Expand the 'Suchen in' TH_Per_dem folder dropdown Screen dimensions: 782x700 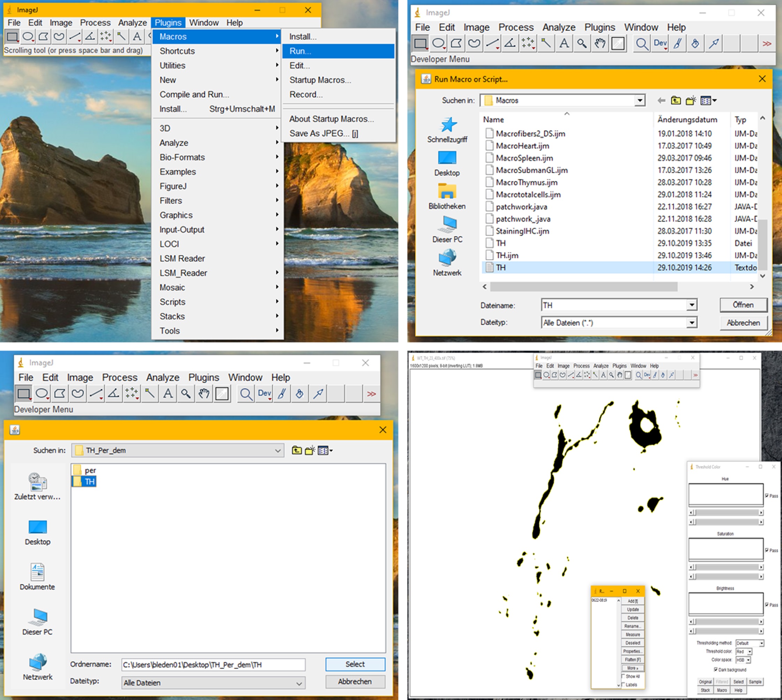[x=278, y=450]
